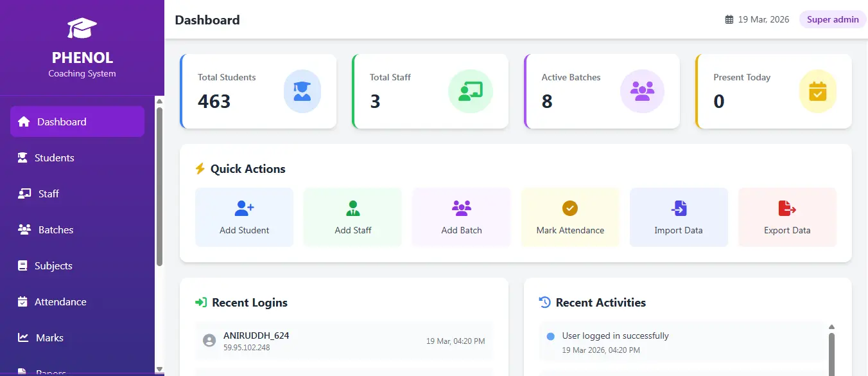Click the date 19 Mar, 2026

pyautogui.click(x=763, y=19)
